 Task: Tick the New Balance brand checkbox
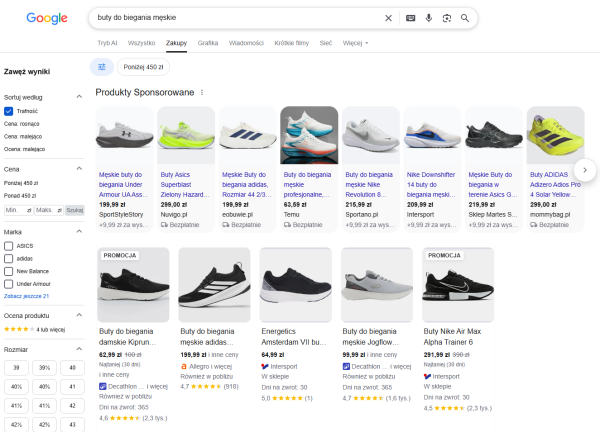[x=8, y=271]
